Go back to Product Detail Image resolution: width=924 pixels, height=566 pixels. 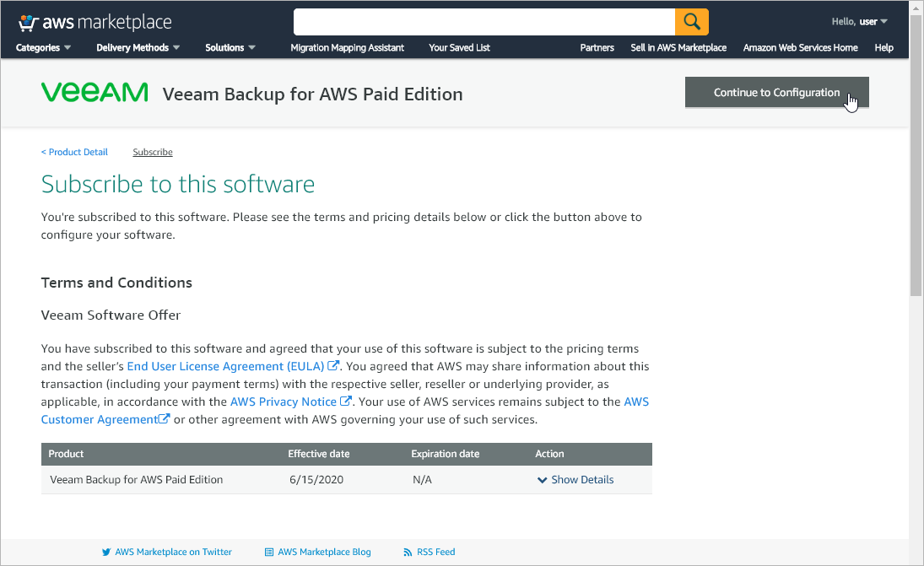[x=74, y=152]
